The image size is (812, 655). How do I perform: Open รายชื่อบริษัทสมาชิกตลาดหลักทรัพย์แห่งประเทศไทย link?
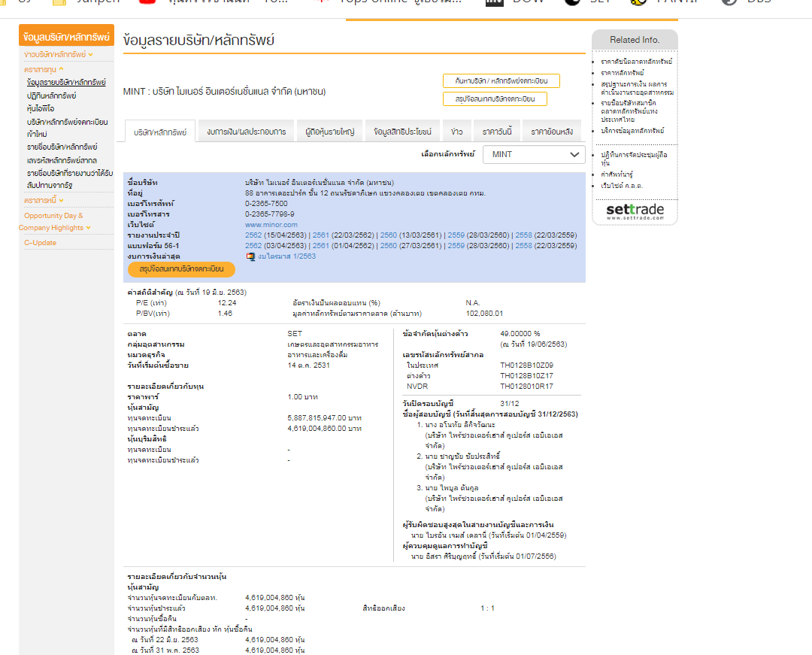[629, 111]
